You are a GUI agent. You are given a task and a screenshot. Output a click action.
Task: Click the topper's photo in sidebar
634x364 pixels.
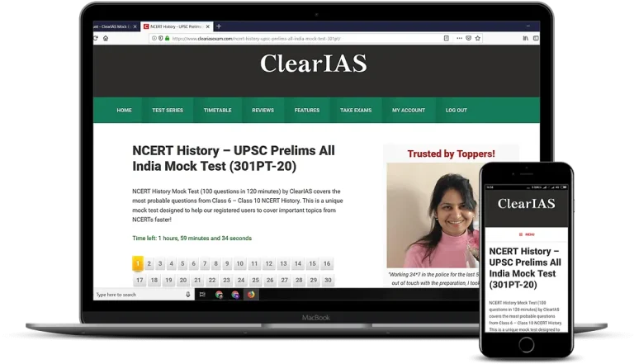(x=433, y=215)
